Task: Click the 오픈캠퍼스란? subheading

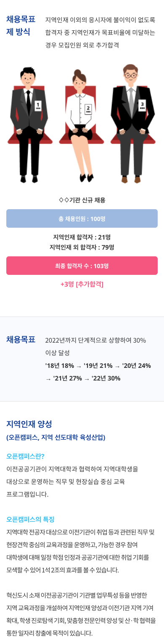Action: pyautogui.click(x=25, y=456)
